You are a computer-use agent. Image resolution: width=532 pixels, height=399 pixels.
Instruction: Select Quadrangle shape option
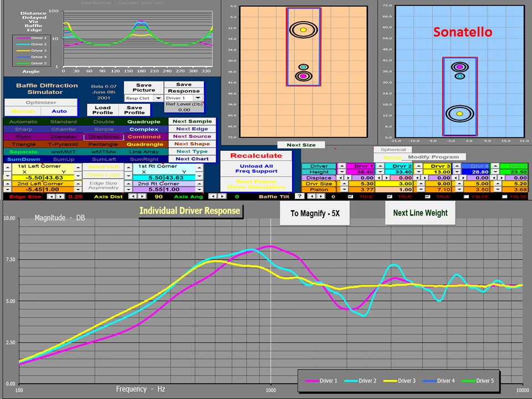coord(145,144)
